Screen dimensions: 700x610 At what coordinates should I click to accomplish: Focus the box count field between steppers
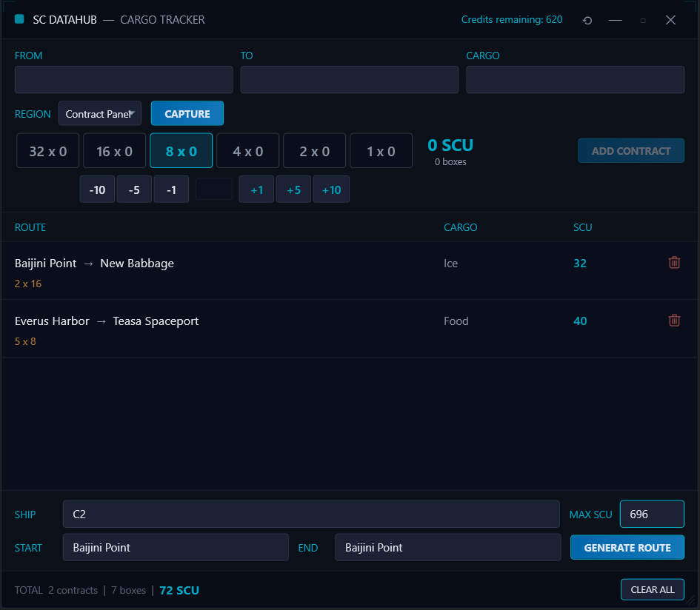click(214, 190)
